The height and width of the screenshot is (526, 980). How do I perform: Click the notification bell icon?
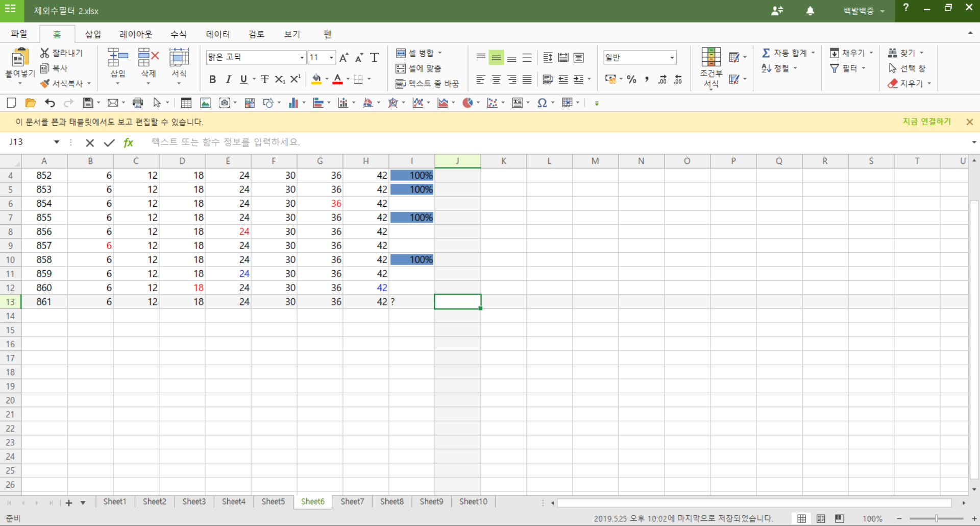pos(810,11)
